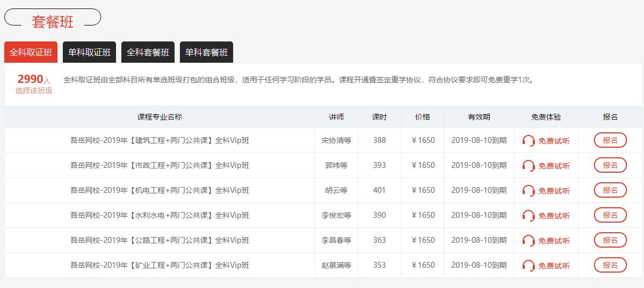644x288 pixels.
Task: Click course hours value 393
Action: (379, 165)
